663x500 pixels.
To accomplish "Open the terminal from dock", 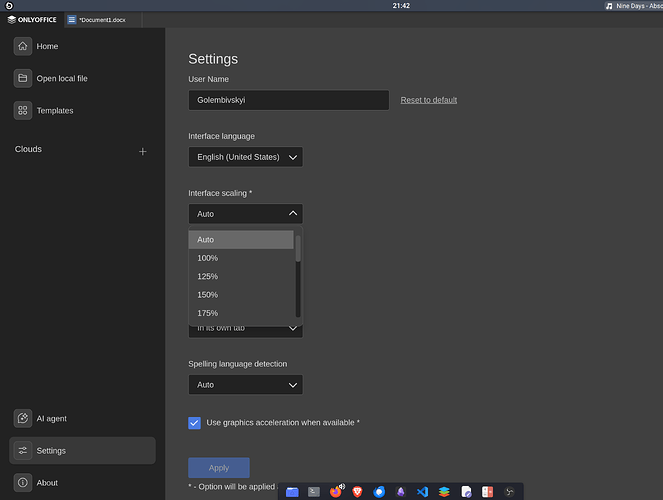I will (314, 492).
